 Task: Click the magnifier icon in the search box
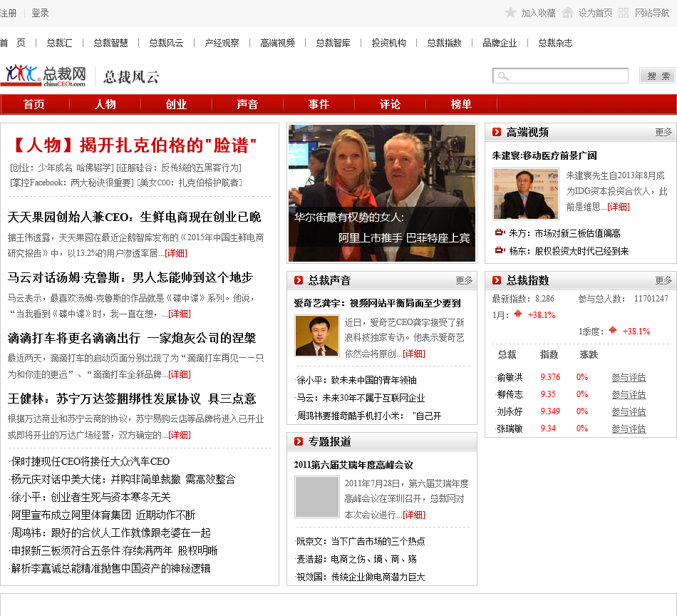(x=503, y=76)
